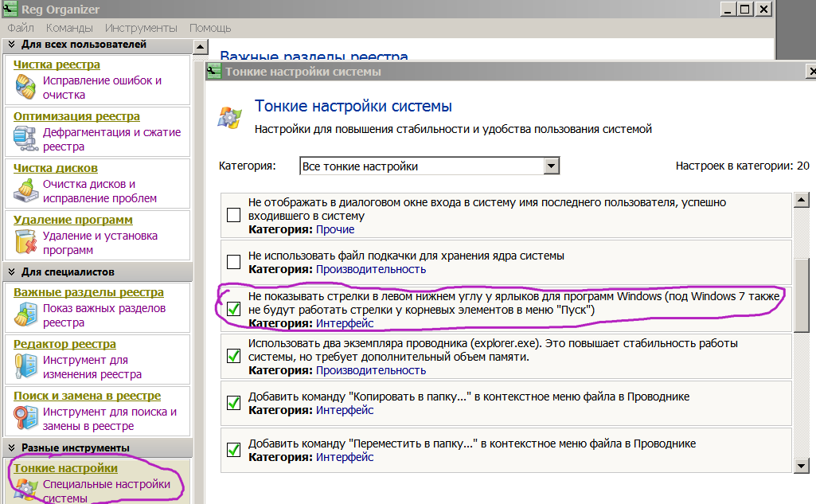
Task: Collapse the 'Для всех пользователей' section
Action: (11, 45)
